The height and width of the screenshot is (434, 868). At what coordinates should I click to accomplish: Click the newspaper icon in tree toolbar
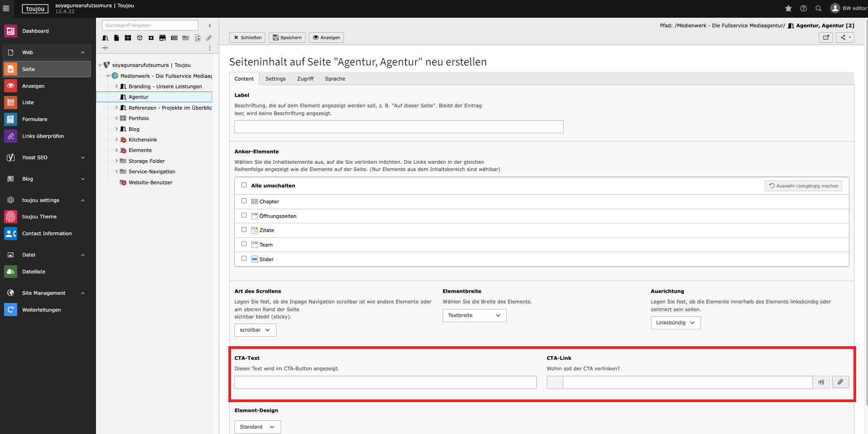(x=174, y=38)
